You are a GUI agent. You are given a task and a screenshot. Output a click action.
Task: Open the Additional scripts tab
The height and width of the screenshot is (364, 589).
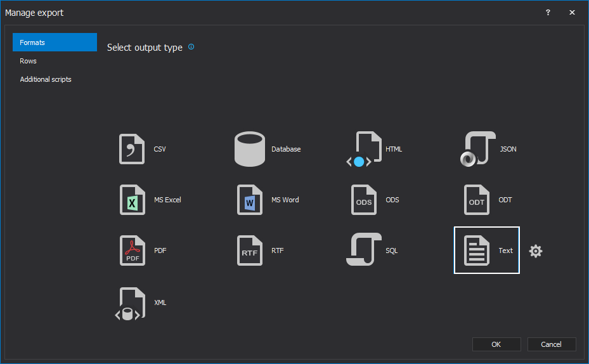pyautogui.click(x=46, y=79)
